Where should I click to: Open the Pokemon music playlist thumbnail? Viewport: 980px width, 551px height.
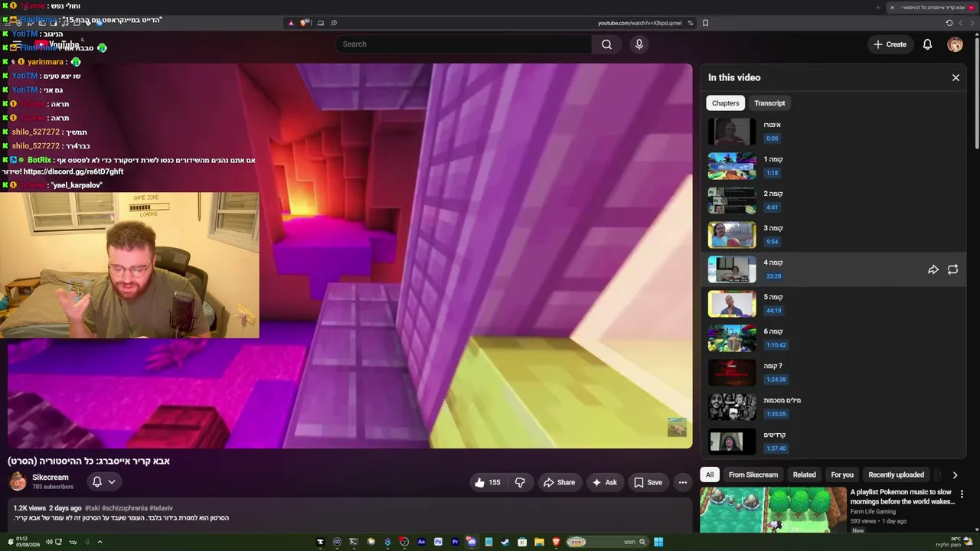point(773,510)
